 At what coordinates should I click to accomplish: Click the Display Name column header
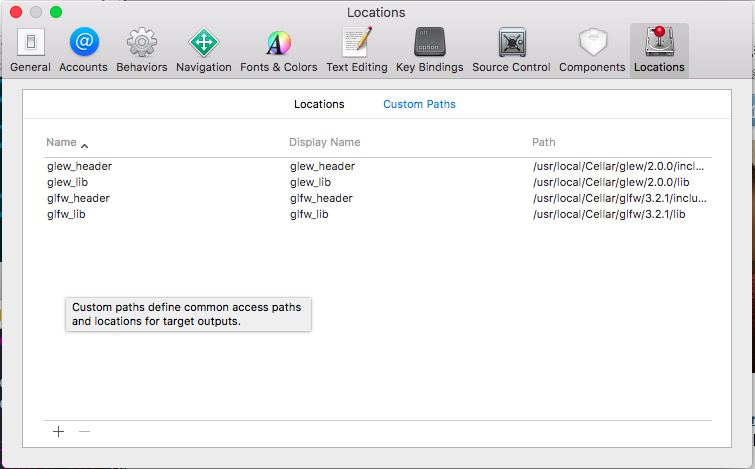pyautogui.click(x=325, y=143)
